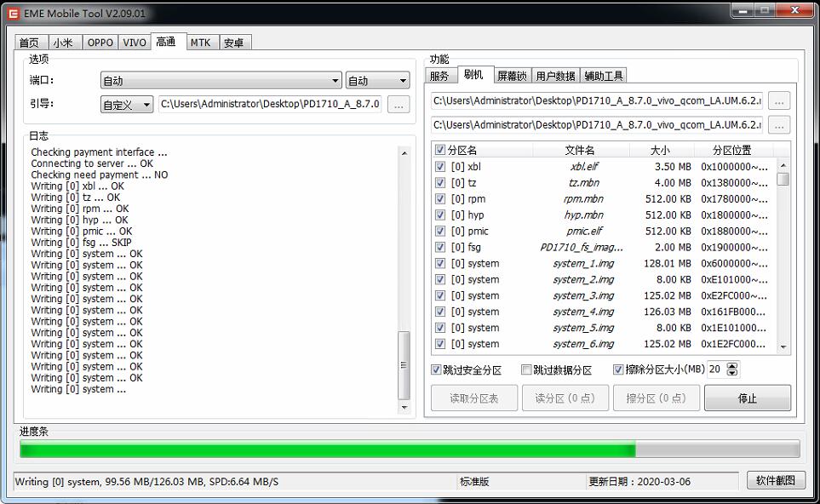This screenshot has width=820, height=504.
Task: Click the partition list scroll-down arrow
Action: point(783,347)
